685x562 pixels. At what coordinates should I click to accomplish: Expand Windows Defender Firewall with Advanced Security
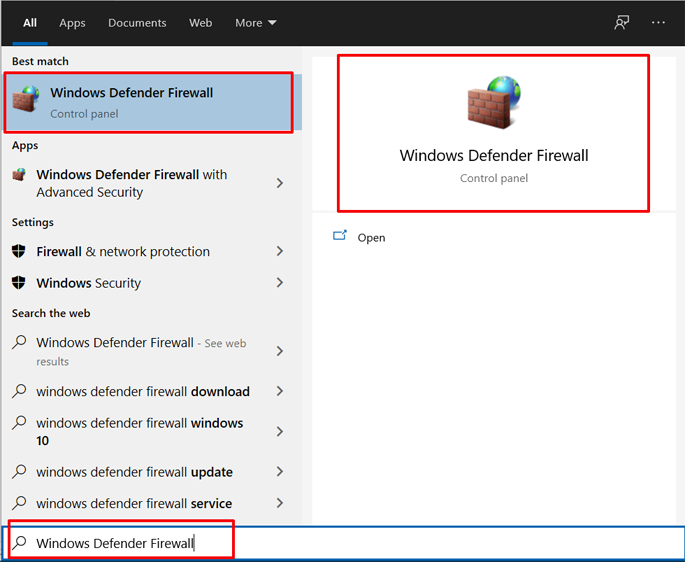pos(280,183)
